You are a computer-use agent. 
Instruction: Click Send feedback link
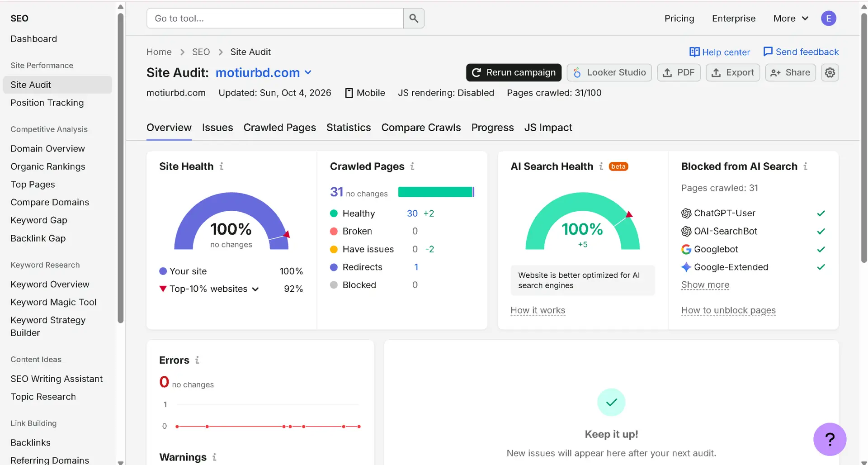801,52
